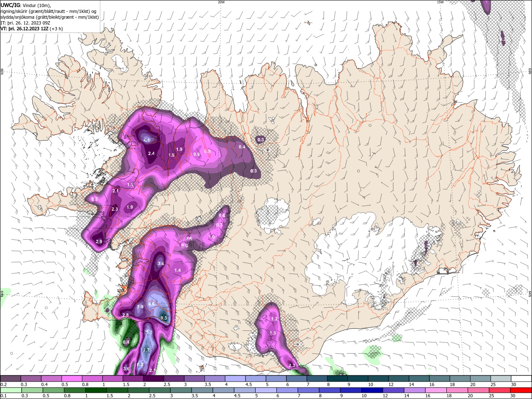
Task: Click the 4.1 snowfall value on the map
Action: [147, 140]
